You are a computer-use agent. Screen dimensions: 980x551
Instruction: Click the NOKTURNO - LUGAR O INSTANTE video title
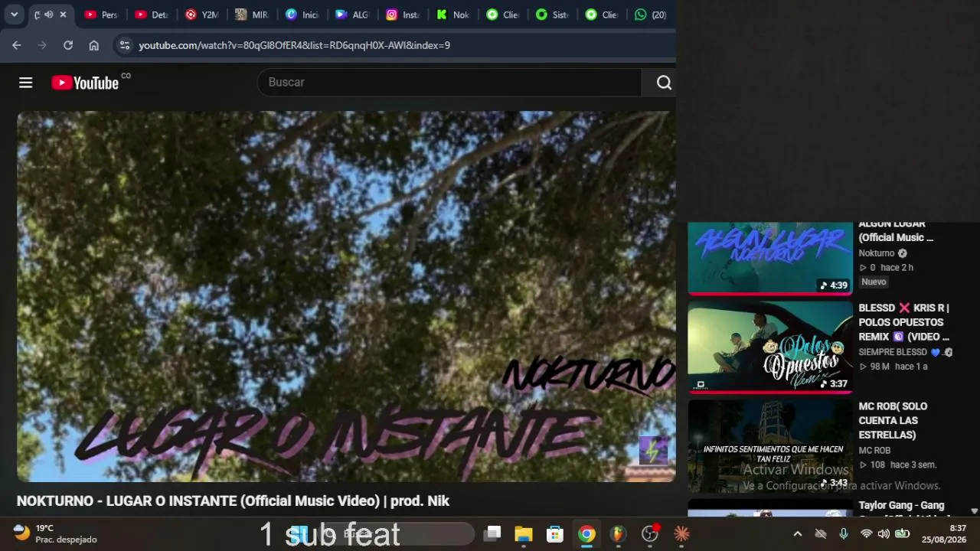233,501
